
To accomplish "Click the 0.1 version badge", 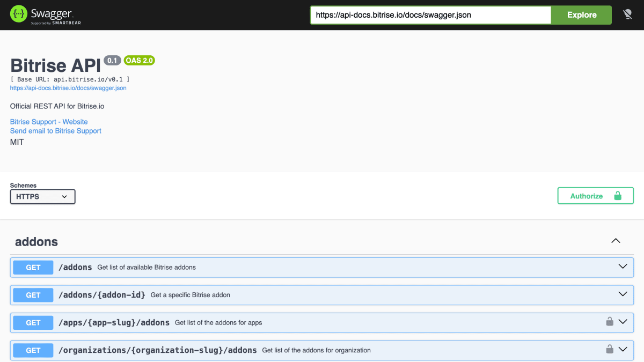I will [x=112, y=61].
